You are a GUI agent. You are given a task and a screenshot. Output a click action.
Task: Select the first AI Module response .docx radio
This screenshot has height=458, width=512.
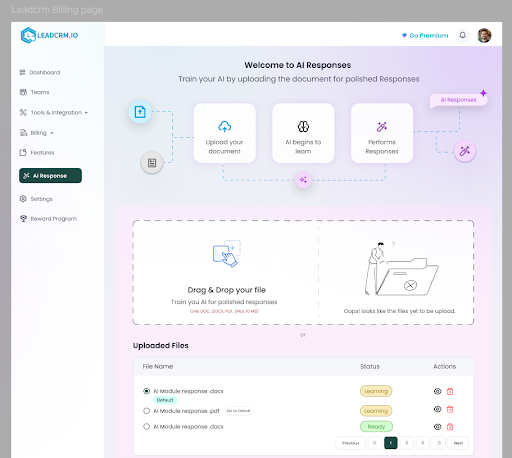pos(146,391)
